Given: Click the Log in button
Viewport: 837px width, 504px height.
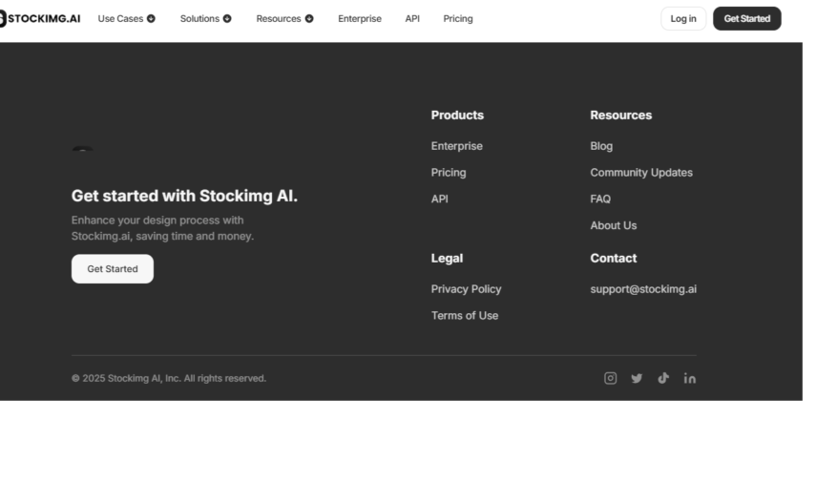Looking at the screenshot, I should coord(683,19).
